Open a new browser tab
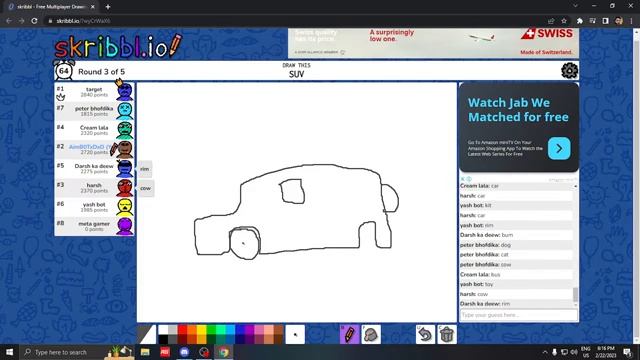 (x=108, y=7)
